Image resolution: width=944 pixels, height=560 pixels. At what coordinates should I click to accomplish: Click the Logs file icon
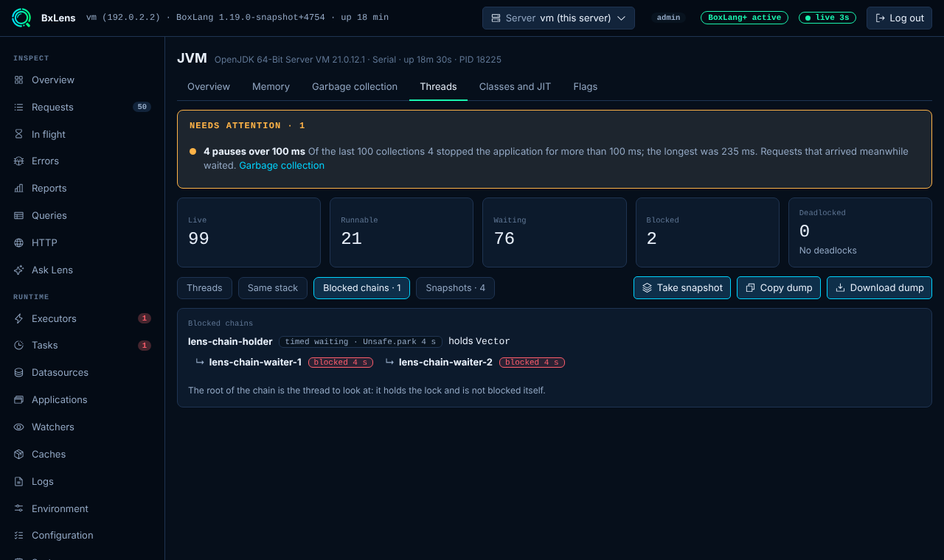[19, 481]
